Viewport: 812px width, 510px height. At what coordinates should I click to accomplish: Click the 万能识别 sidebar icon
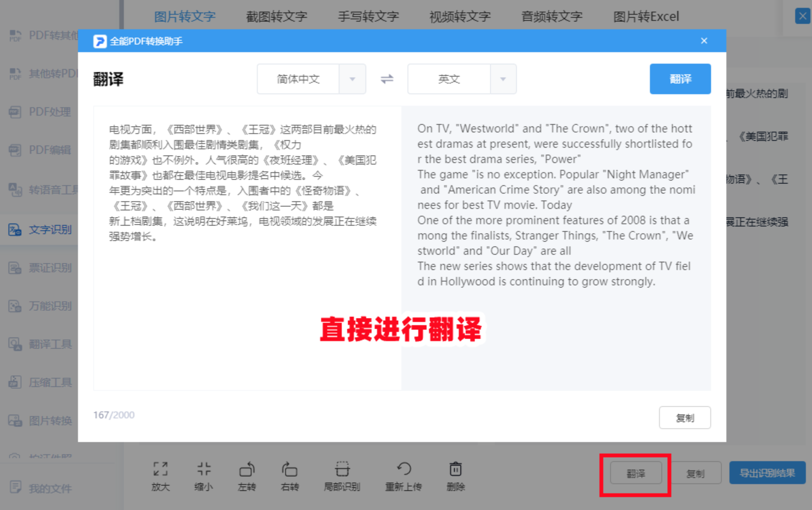point(15,306)
